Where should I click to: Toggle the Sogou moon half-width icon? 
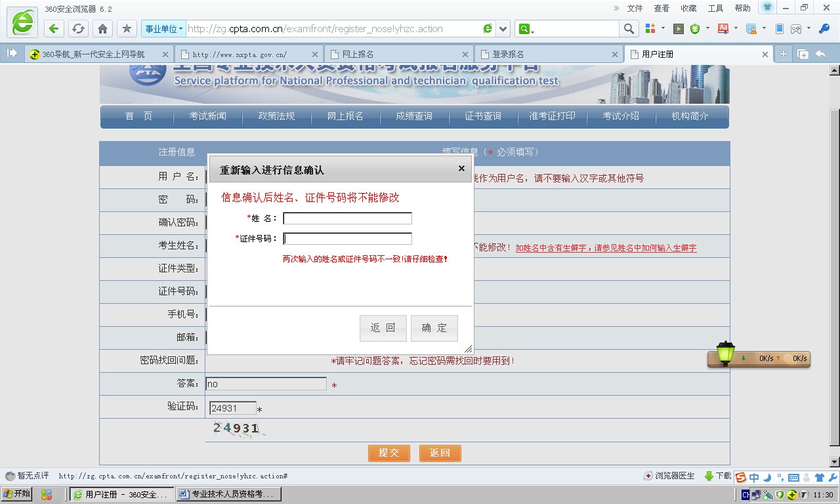[x=767, y=477]
